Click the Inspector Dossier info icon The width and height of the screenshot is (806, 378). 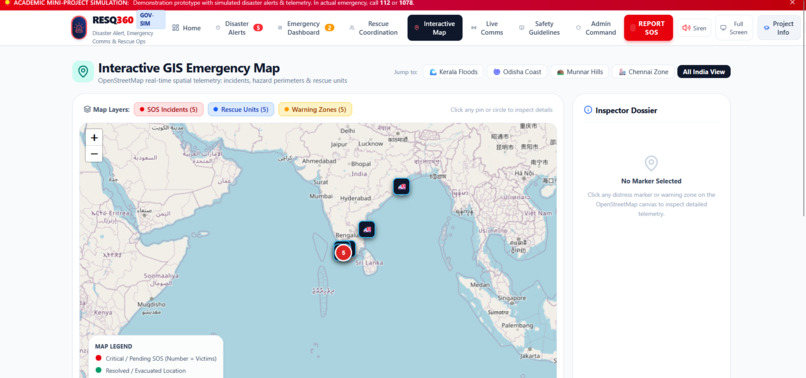(588, 110)
